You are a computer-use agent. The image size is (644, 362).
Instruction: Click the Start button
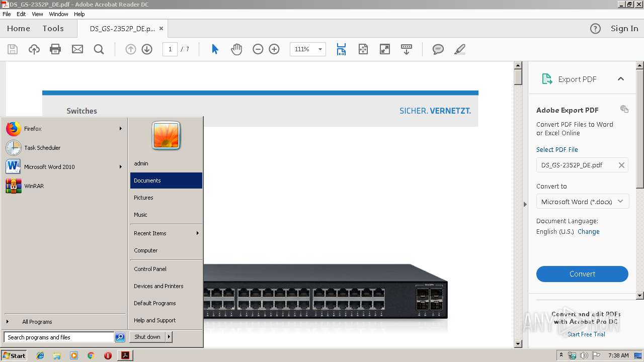[14, 355]
